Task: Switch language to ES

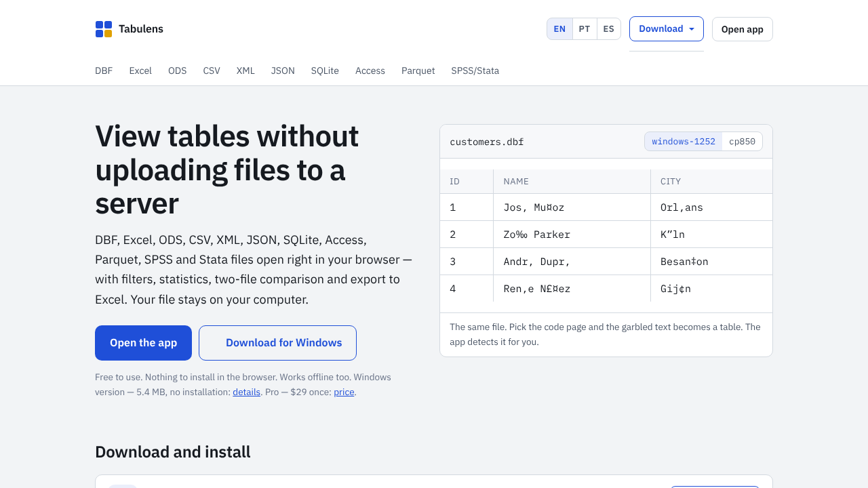Action: (609, 29)
